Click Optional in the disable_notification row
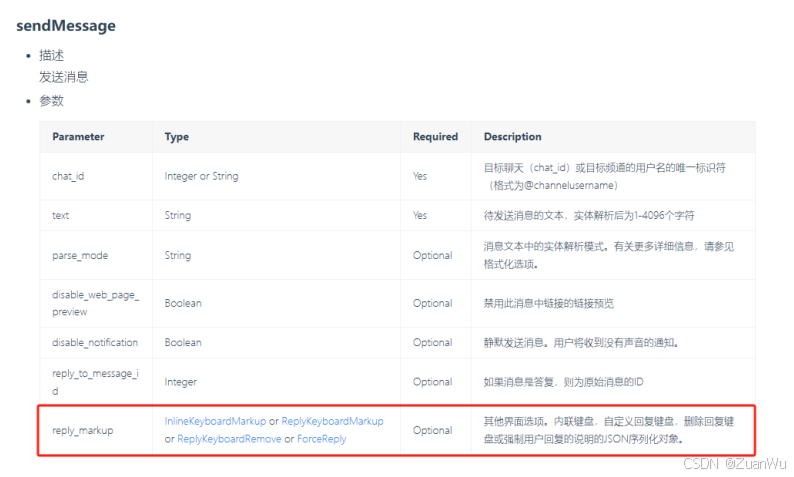This screenshot has height=477, width=794. pyautogui.click(x=432, y=343)
